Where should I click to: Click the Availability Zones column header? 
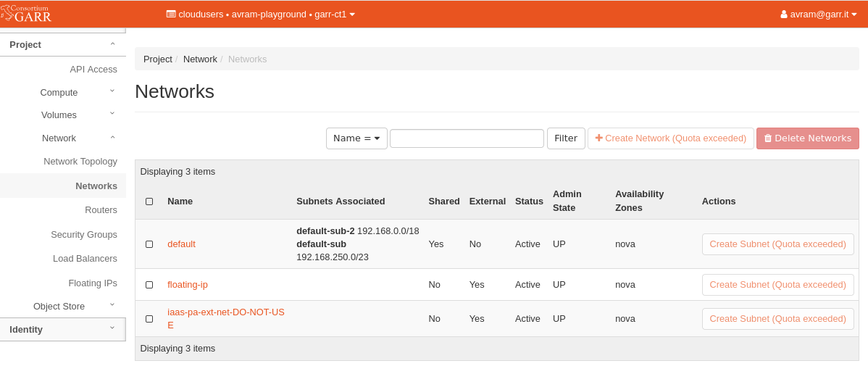639,201
